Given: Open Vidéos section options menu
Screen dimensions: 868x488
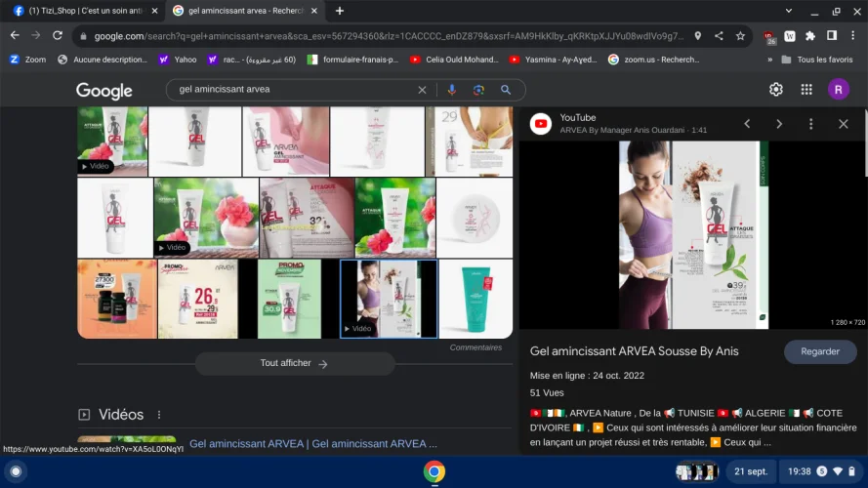Looking at the screenshot, I should pyautogui.click(x=159, y=415).
